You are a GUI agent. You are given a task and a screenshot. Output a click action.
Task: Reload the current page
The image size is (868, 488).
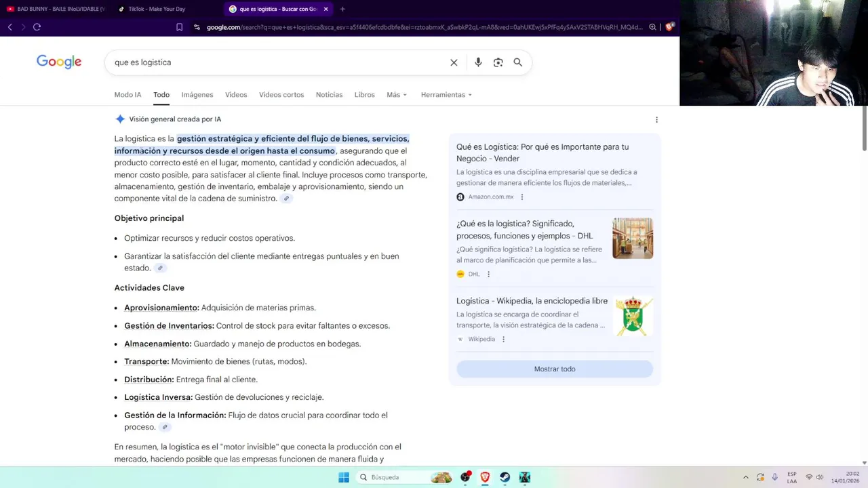pos(37,27)
